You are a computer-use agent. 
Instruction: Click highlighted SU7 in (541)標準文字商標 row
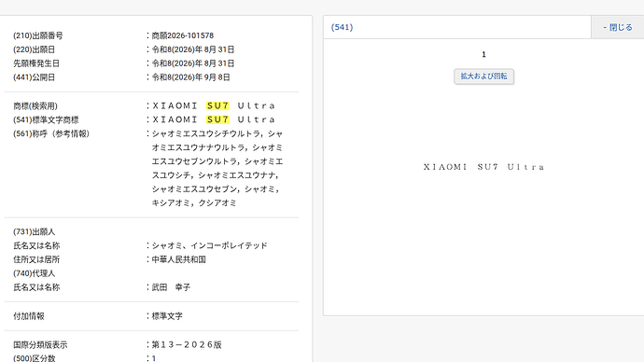217,119
